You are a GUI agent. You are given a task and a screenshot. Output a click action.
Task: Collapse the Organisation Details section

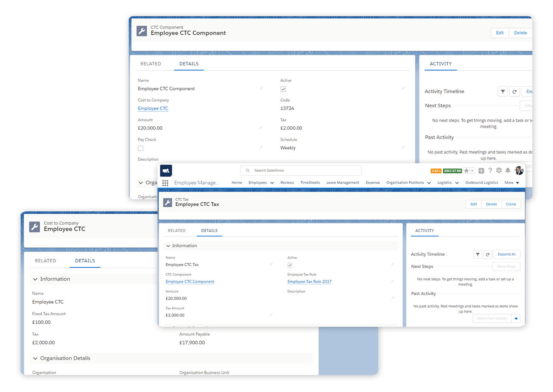[x=36, y=358]
